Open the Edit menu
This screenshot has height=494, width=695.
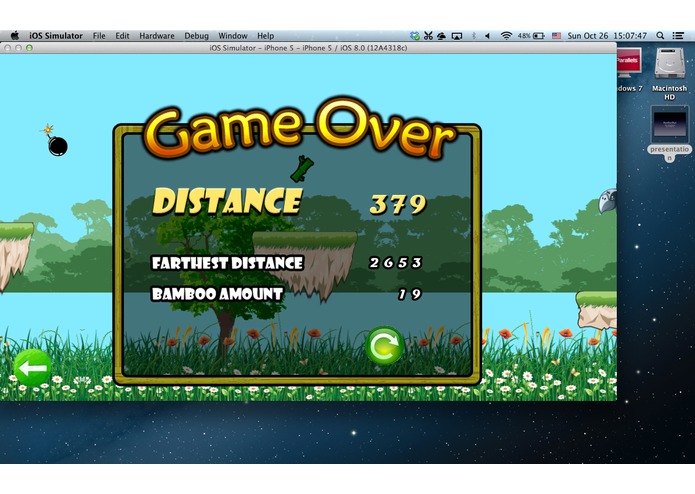tap(122, 36)
